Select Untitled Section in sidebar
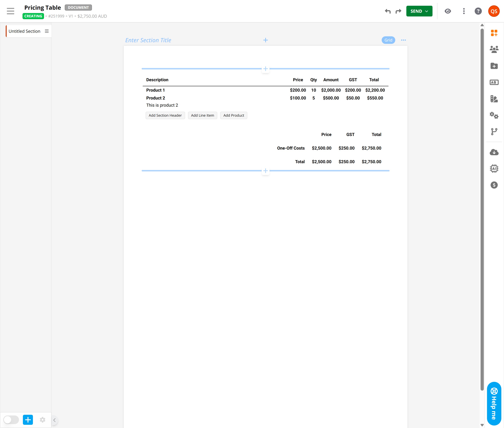Screen dimensions: 504x428 click(25, 31)
